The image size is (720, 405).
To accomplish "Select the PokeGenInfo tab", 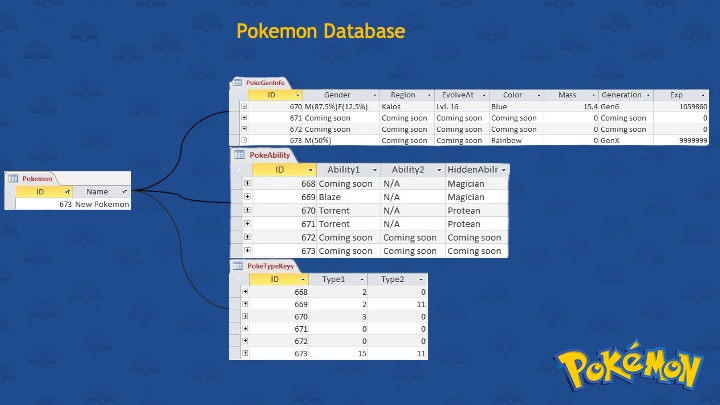I will tap(265, 83).
